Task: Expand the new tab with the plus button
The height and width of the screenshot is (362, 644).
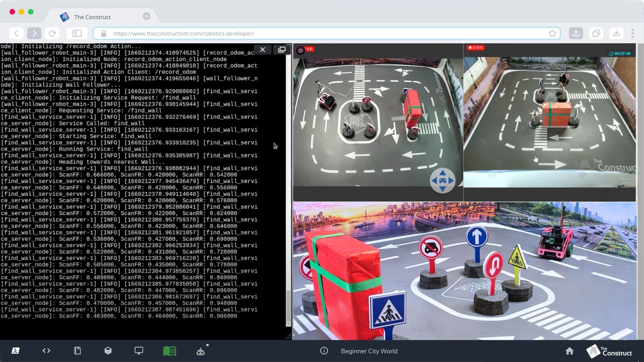Action: [146, 16]
